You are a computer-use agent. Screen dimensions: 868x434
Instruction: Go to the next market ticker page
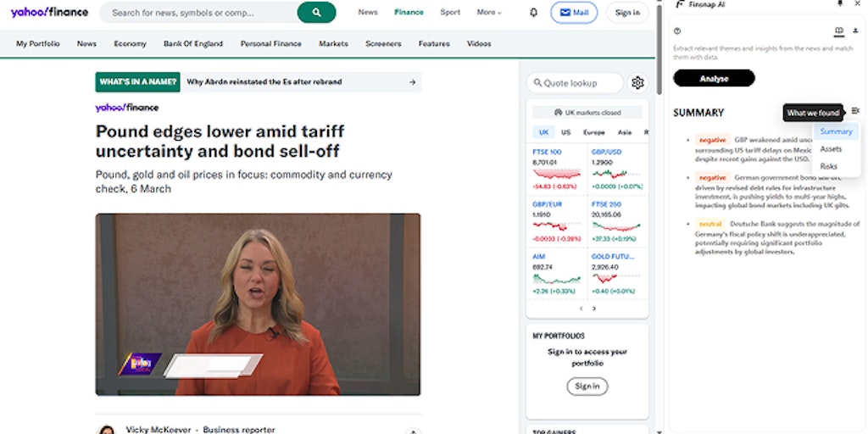pyautogui.click(x=594, y=309)
